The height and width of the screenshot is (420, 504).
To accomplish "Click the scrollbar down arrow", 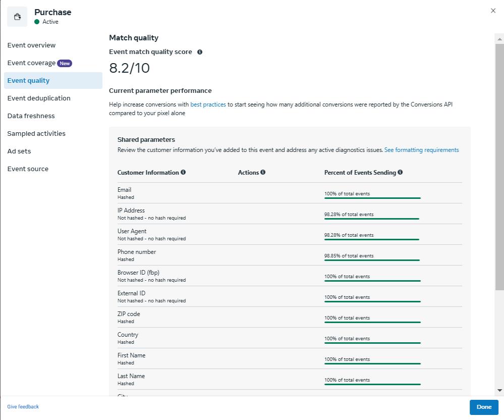I will 499,391.
